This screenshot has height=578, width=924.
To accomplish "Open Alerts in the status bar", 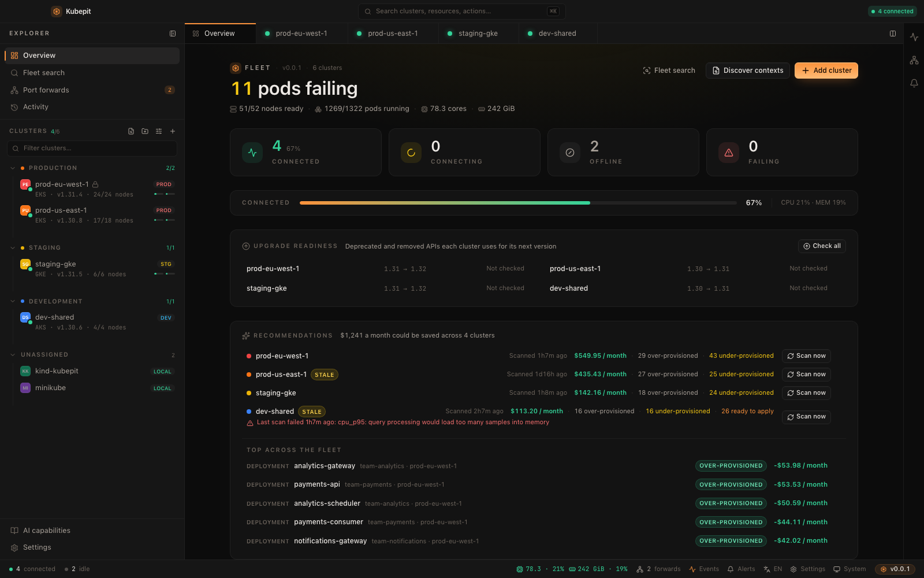I will click(742, 569).
